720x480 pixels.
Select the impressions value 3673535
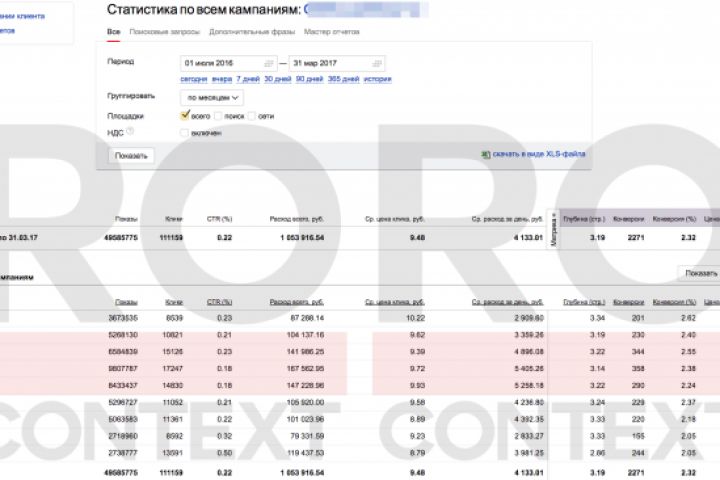[x=123, y=318]
